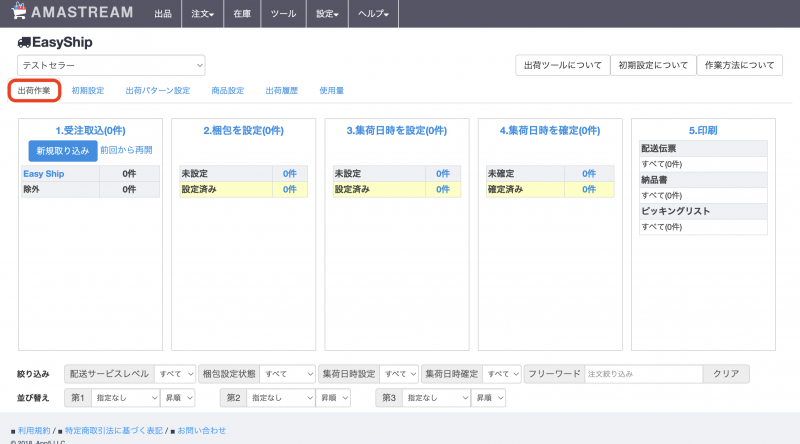Open the 設定 dropdown menu
Image resolution: width=800 pixels, height=444 pixels.
(x=327, y=14)
